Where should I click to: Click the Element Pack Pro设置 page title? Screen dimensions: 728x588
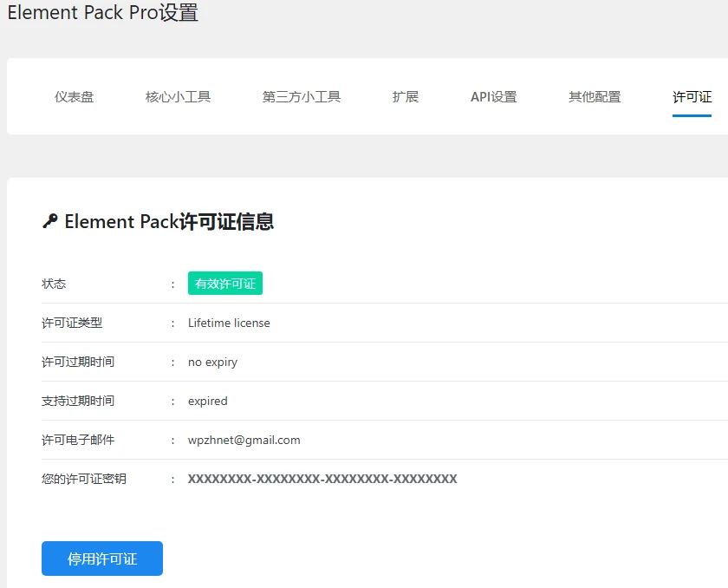(x=102, y=13)
